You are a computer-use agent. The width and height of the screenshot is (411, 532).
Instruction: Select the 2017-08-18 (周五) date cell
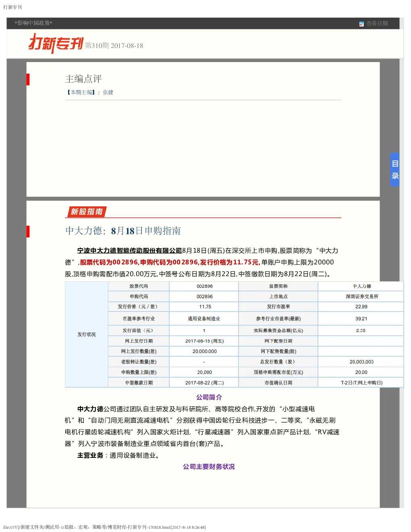204,341
